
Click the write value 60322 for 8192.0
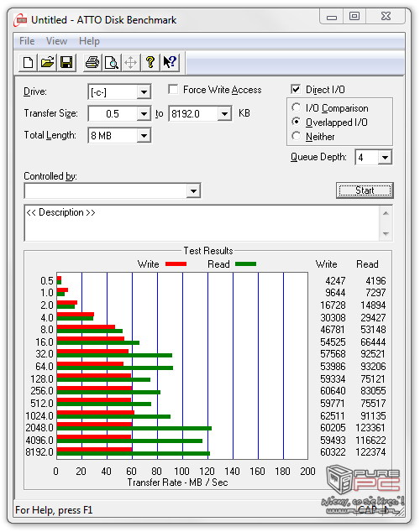pos(333,452)
